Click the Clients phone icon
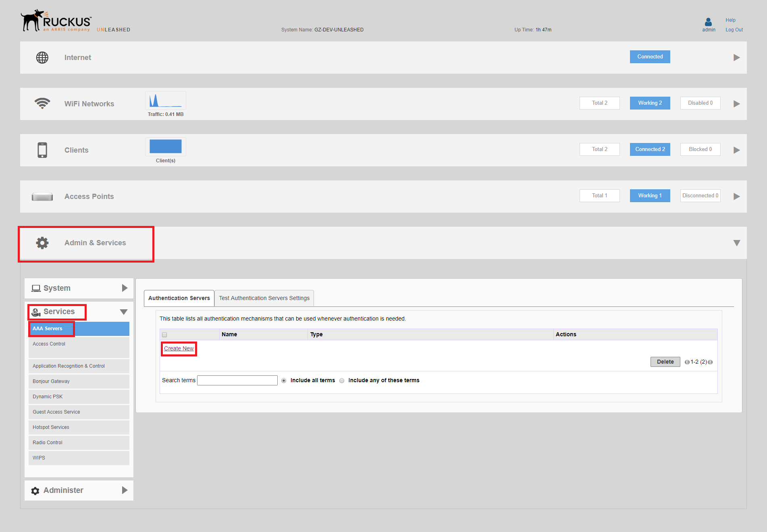The width and height of the screenshot is (767, 532). coord(42,150)
